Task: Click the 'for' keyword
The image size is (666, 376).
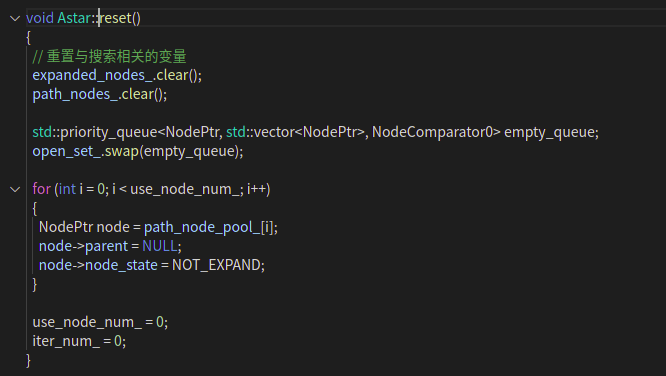Action: pyautogui.click(x=42, y=189)
